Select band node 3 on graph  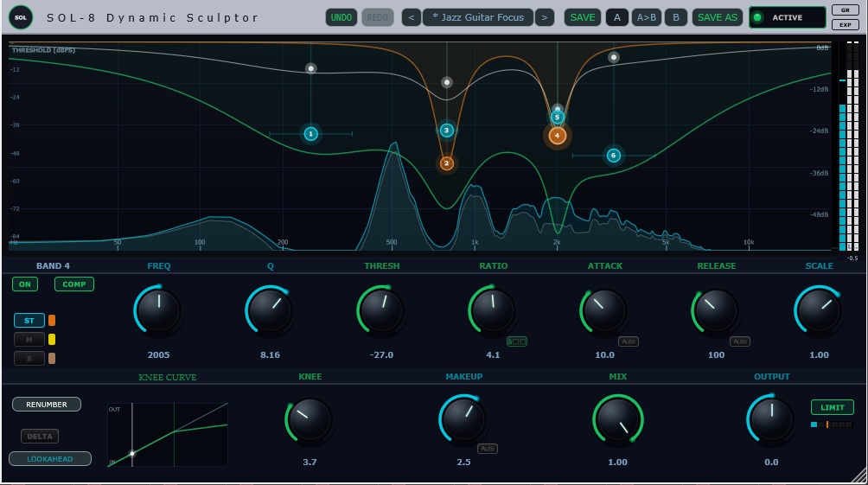[447, 130]
